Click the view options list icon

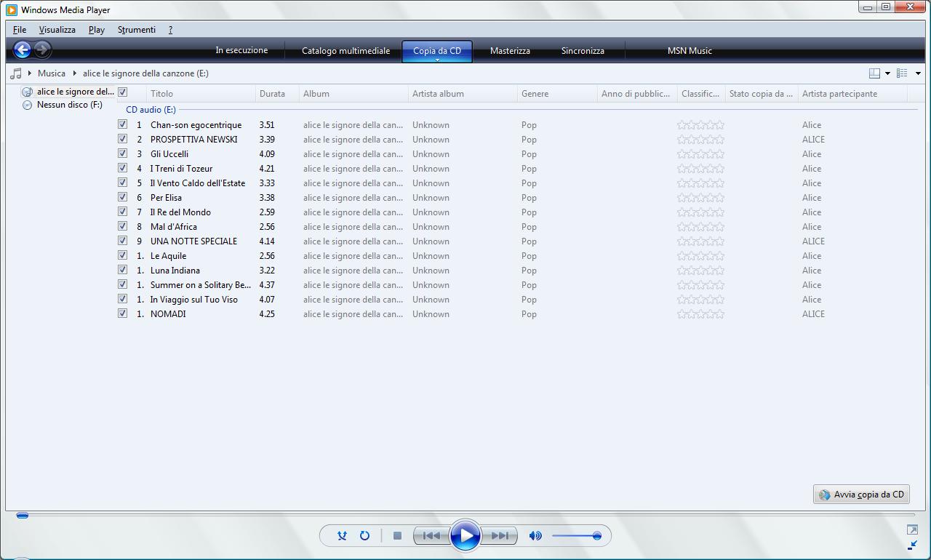pos(902,73)
